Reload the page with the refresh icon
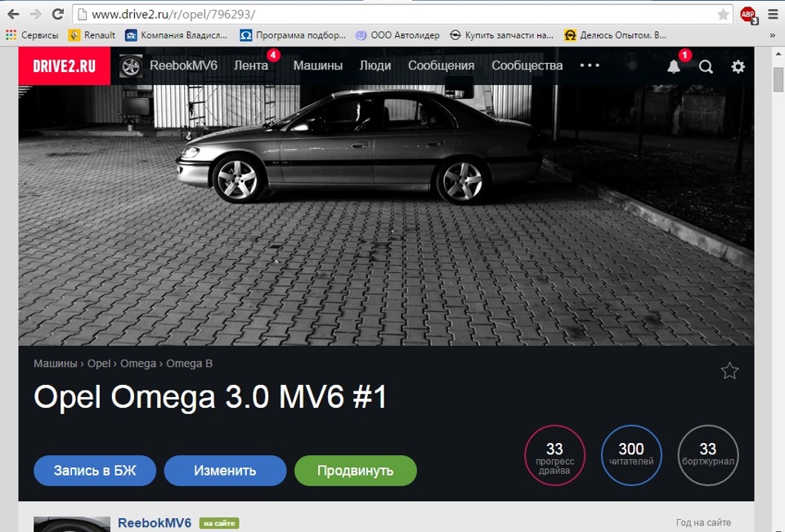Image resolution: width=785 pixels, height=532 pixels. point(58,14)
